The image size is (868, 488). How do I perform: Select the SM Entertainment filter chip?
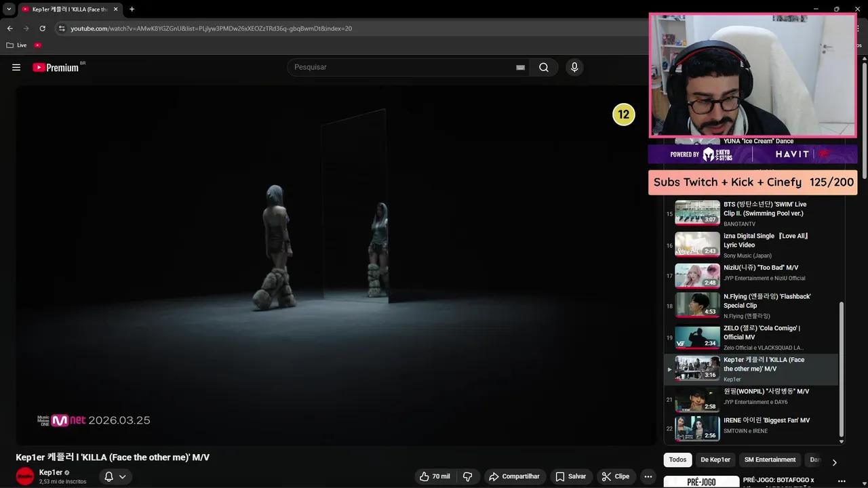point(770,460)
